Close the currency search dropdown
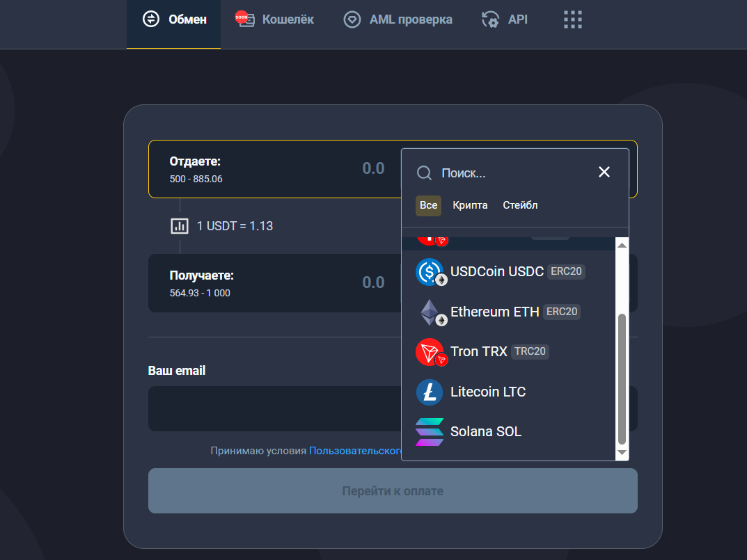 coord(604,172)
